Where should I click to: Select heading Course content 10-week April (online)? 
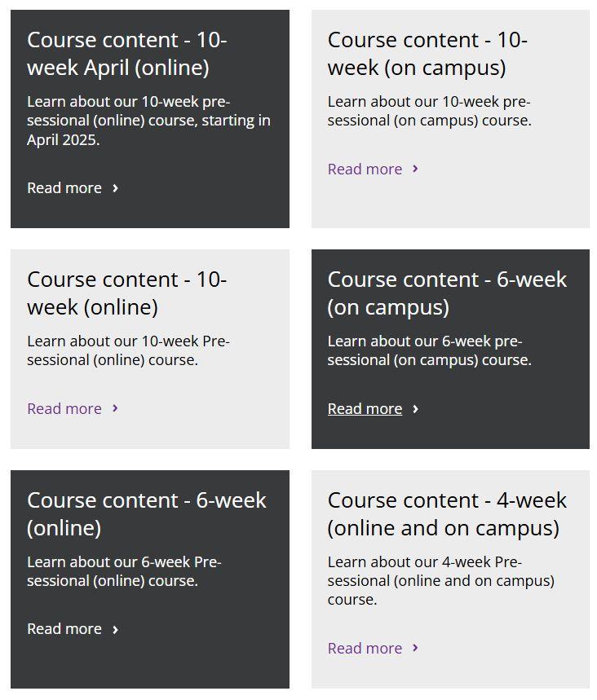pos(126,54)
